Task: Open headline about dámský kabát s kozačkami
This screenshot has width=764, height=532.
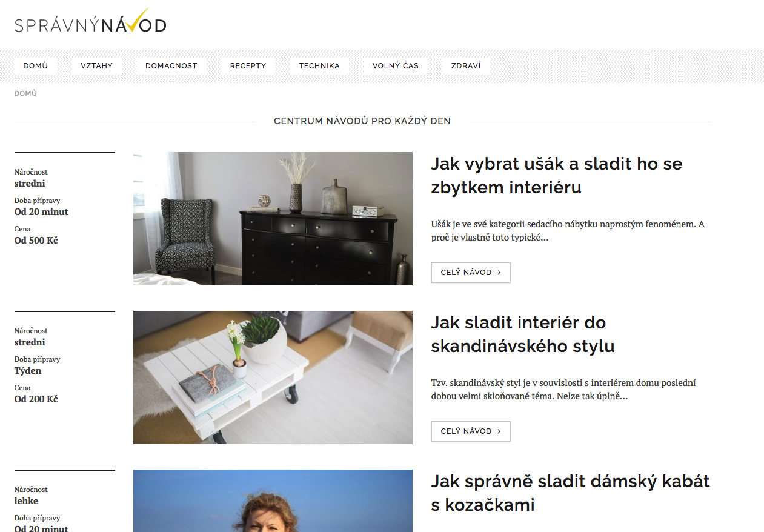Action: point(570,493)
